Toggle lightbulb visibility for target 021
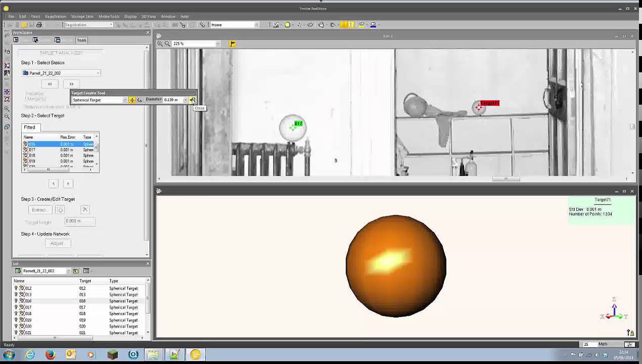This screenshot has height=364, width=642. coord(16,333)
